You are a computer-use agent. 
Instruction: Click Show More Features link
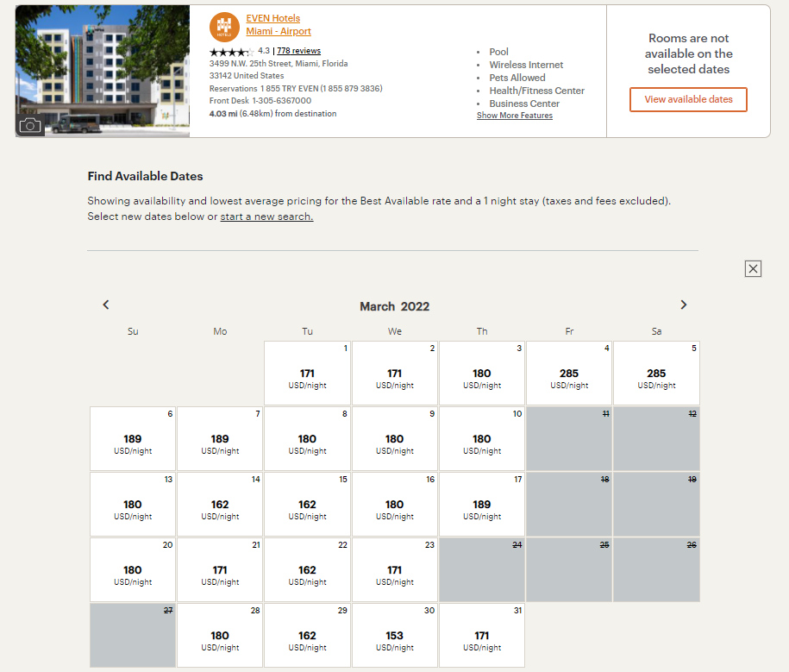click(514, 115)
